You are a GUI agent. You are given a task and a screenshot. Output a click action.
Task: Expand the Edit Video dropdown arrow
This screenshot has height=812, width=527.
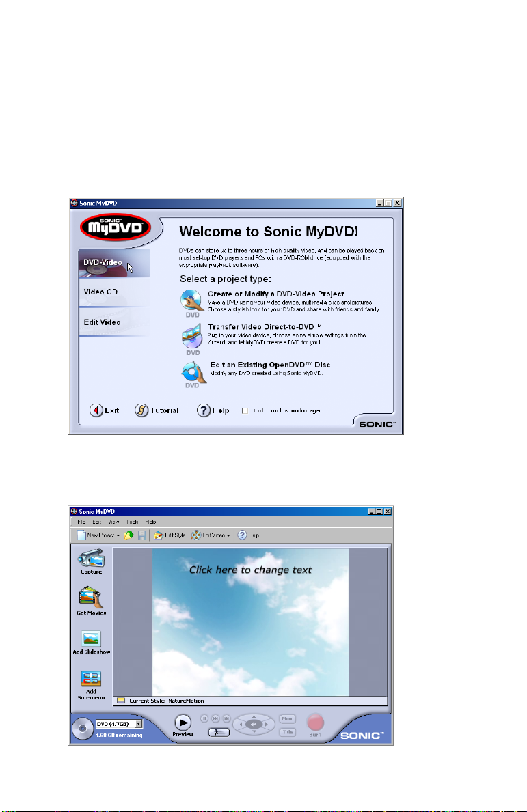pyautogui.click(x=228, y=535)
